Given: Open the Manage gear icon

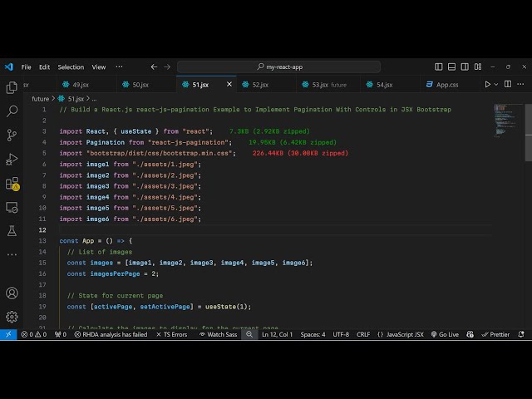Looking at the screenshot, I should pos(12,316).
